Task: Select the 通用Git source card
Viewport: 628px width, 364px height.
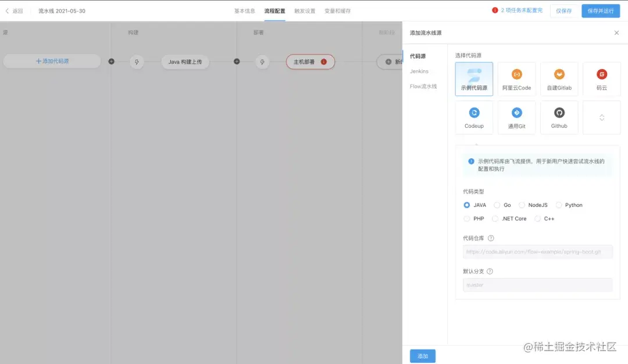Action: 517,117
